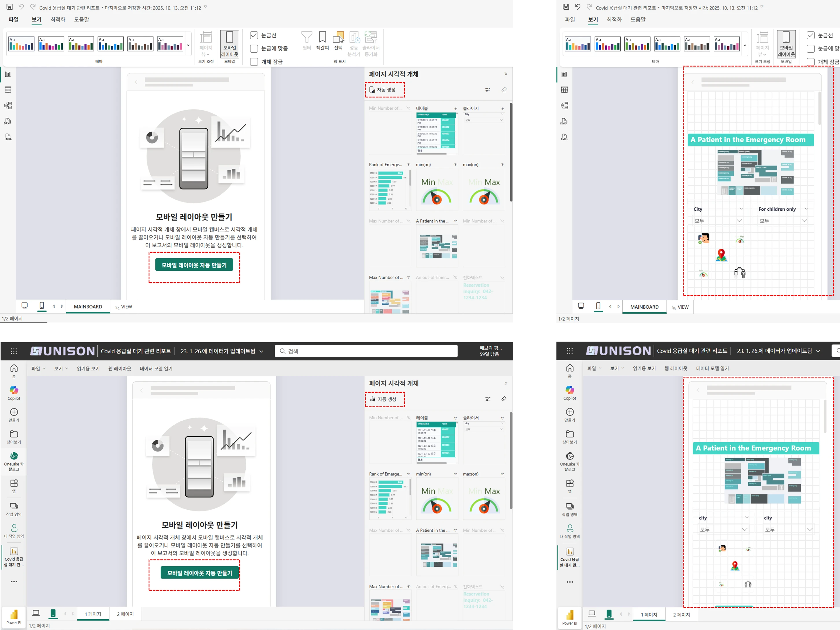This screenshot has height=630, width=840.
Task: Enable 개체 잠금 checkbox with full label
Action: [x=254, y=62]
